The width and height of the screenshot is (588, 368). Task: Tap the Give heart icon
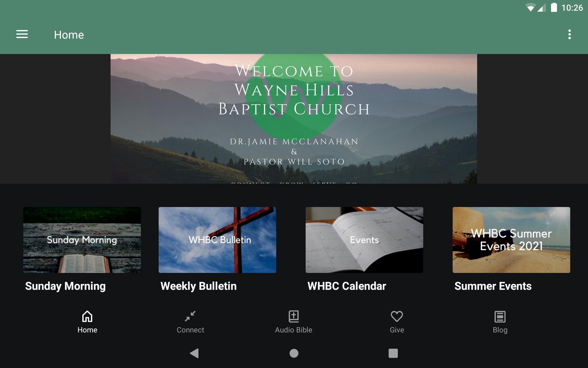coord(397,316)
